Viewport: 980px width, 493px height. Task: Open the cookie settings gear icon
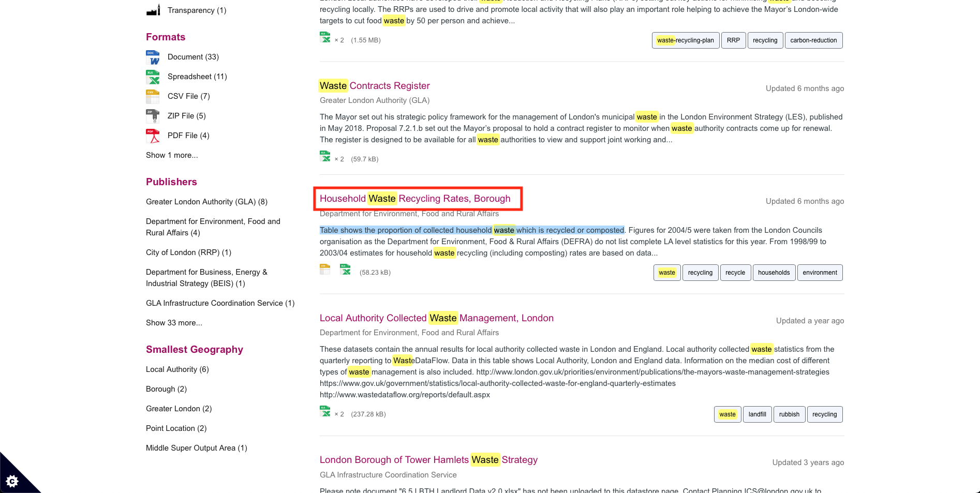point(12,481)
